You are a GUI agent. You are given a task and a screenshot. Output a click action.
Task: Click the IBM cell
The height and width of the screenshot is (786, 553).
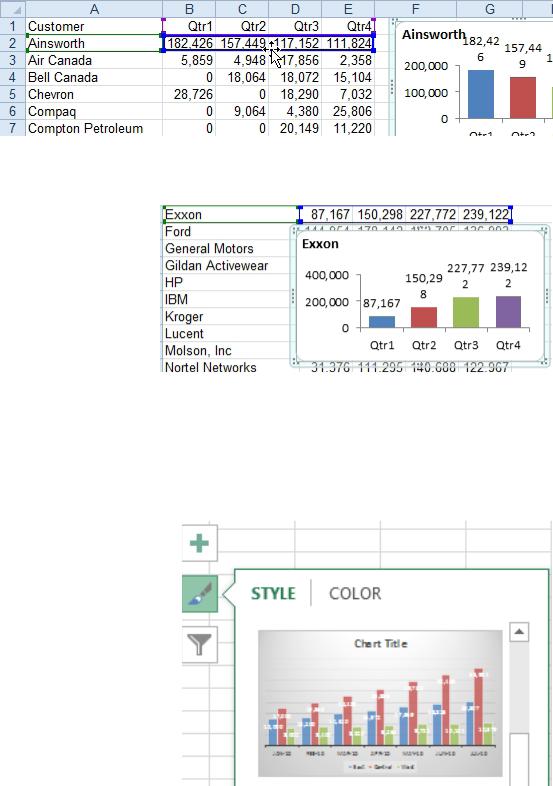pos(227,299)
